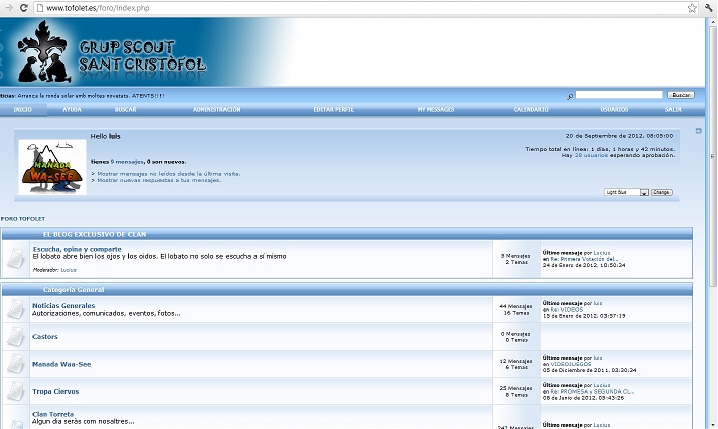The width and height of the screenshot is (718, 429).
Task: Click the board icon for Noticias Generales
Action: pyautogui.click(x=16, y=309)
